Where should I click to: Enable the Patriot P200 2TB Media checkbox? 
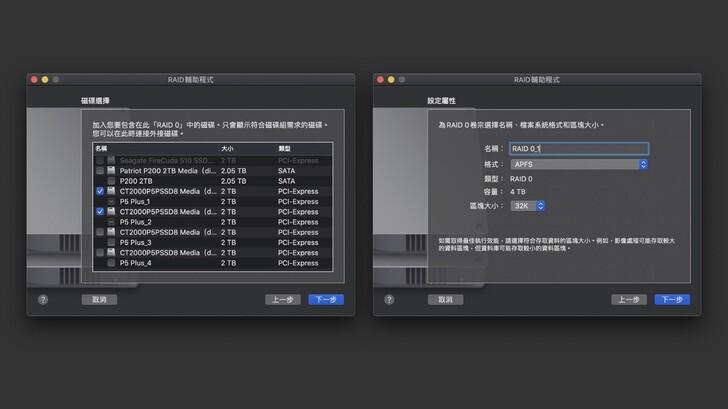click(99, 170)
